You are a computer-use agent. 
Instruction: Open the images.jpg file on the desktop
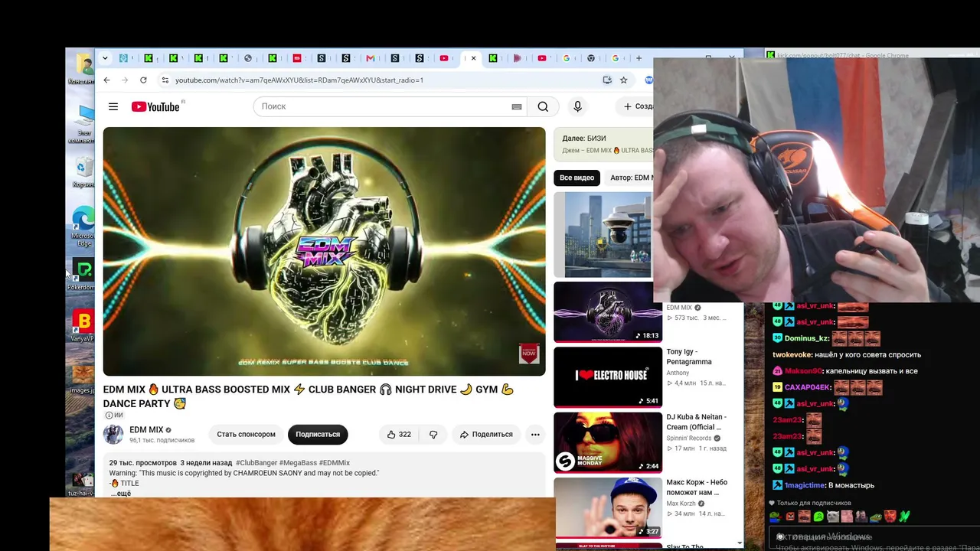[82, 380]
